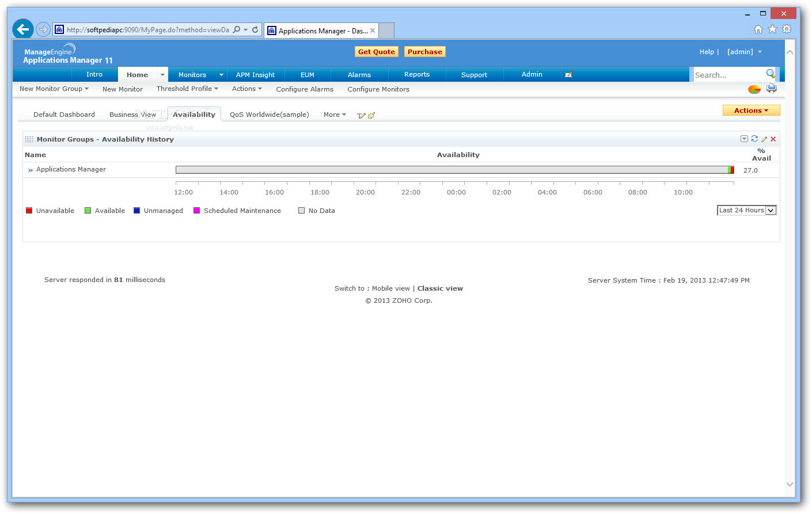Screen dimensions: 812x514
Task: Expand Applications Manager row double-arrow
Action: click(31, 170)
